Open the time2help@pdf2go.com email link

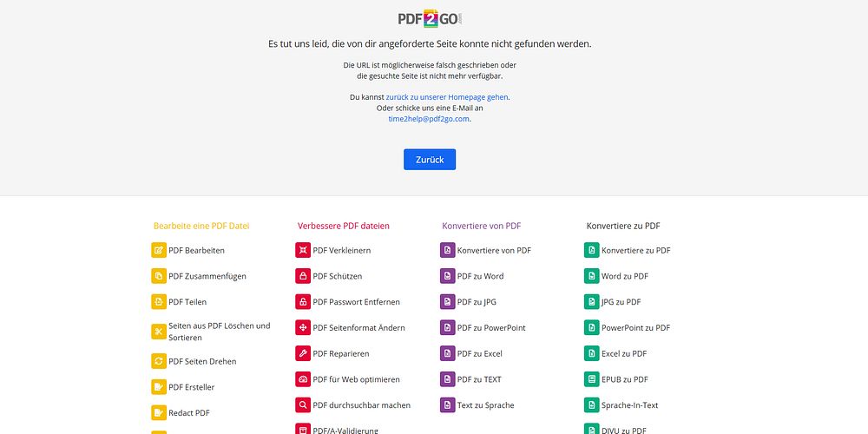point(429,118)
